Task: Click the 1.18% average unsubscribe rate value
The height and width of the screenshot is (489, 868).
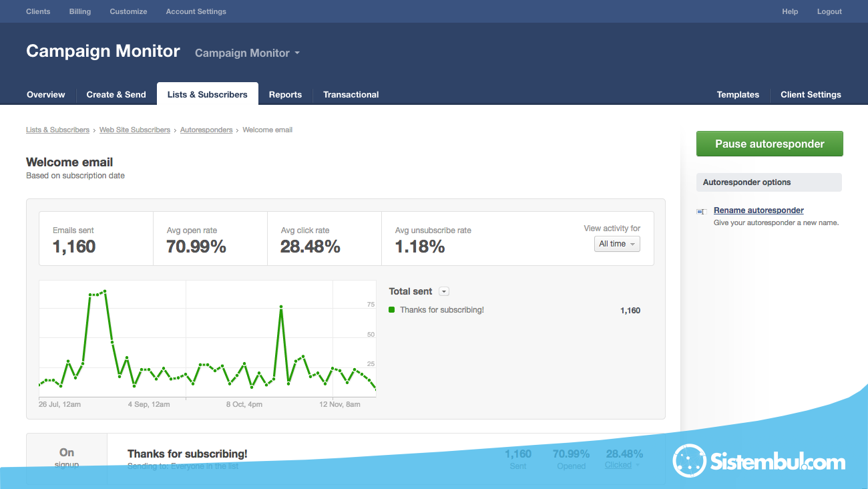Action: click(420, 247)
